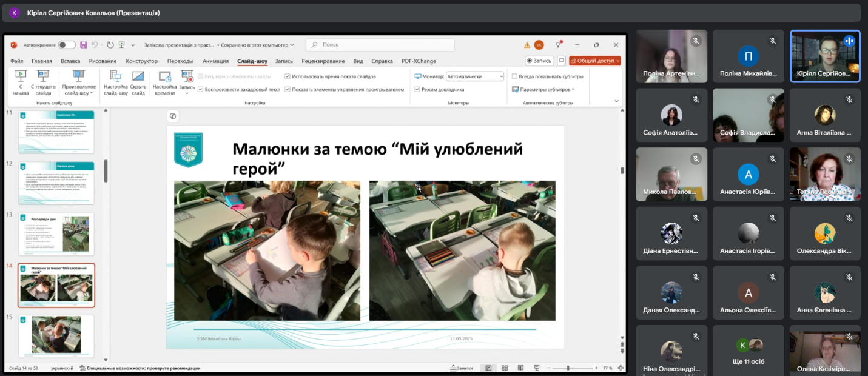Open the Вставка ribbon tab
This screenshot has height=376, width=868.
(70, 61)
